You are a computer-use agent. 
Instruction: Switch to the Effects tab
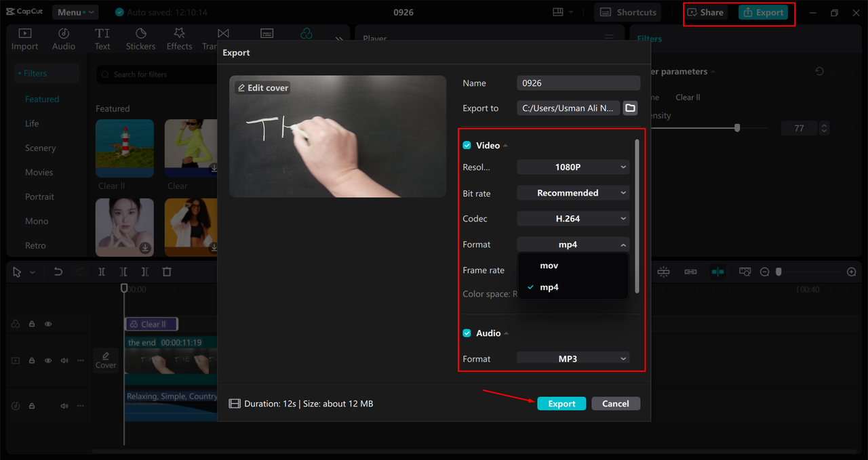coord(180,39)
